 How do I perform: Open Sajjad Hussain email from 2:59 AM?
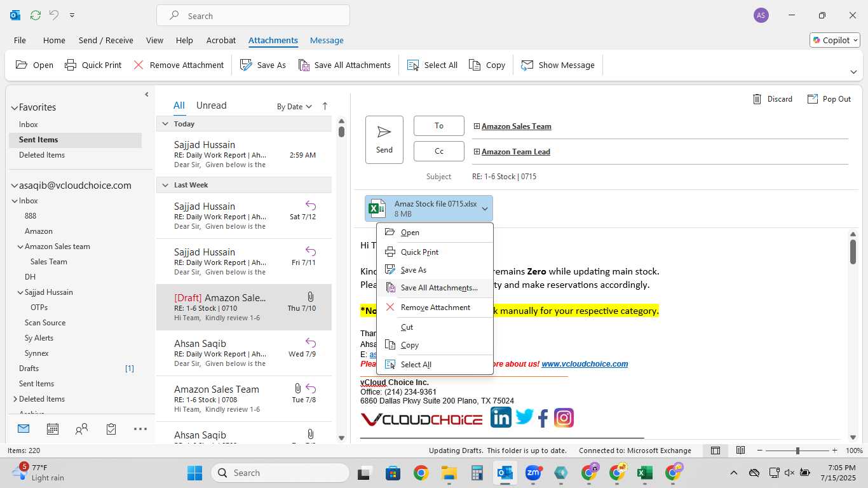244,154
